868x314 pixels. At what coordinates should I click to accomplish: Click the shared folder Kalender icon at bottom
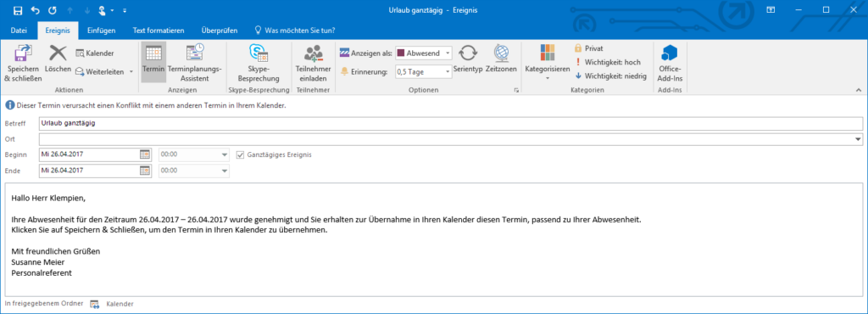pyautogui.click(x=95, y=304)
